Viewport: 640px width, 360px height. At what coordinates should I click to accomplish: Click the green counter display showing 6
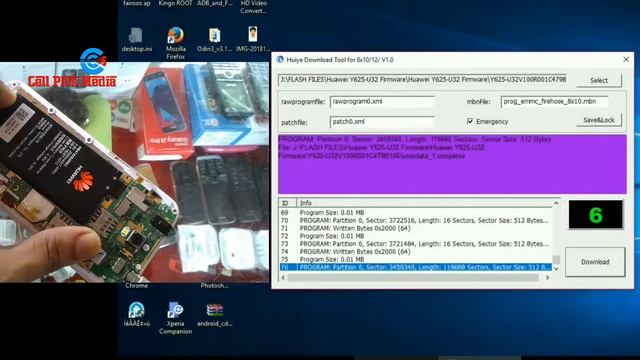[x=596, y=215]
